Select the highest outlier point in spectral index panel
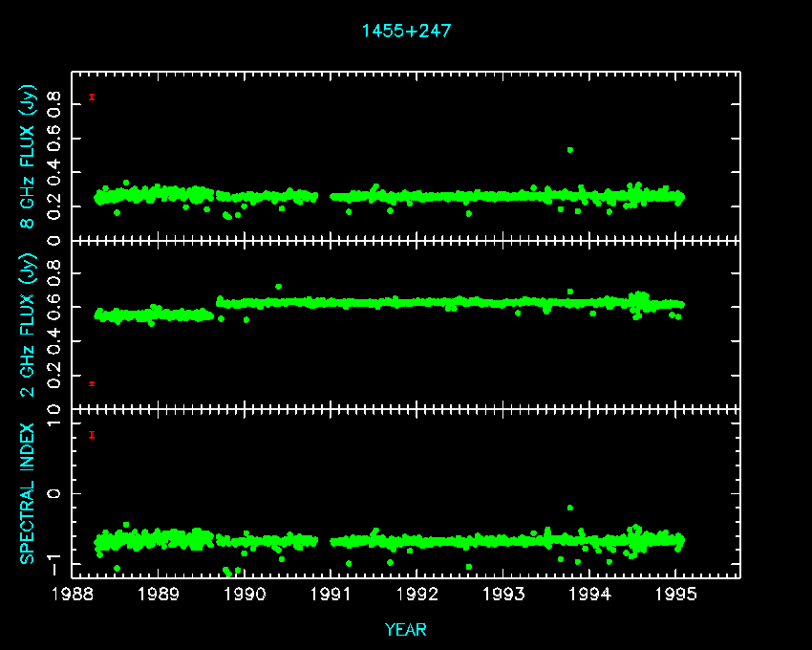 (570, 508)
